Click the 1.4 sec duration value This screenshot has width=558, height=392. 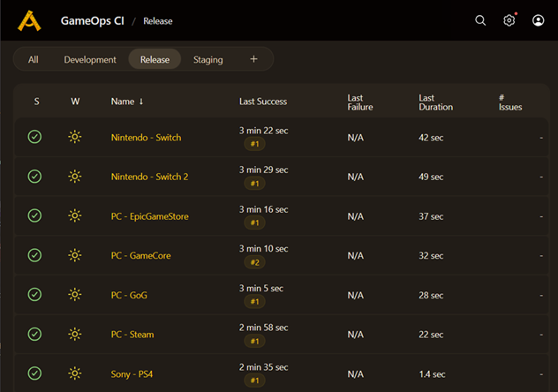(432, 374)
